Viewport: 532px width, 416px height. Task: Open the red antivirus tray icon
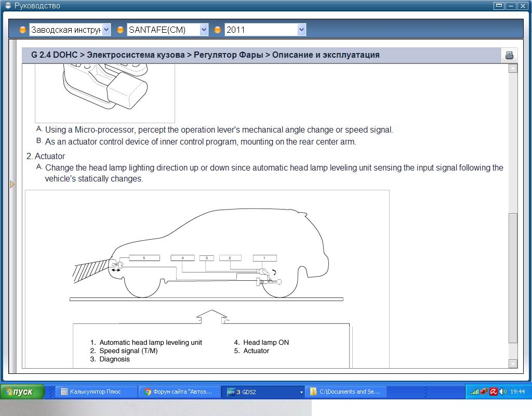(x=494, y=392)
